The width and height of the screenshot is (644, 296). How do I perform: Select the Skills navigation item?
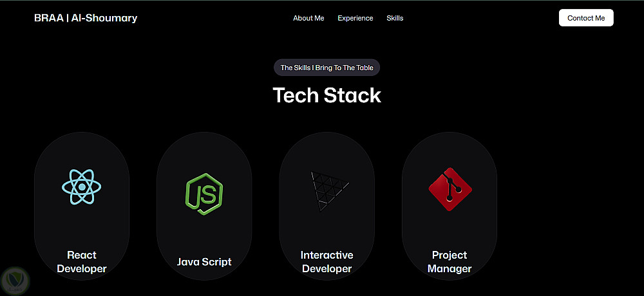tap(395, 18)
